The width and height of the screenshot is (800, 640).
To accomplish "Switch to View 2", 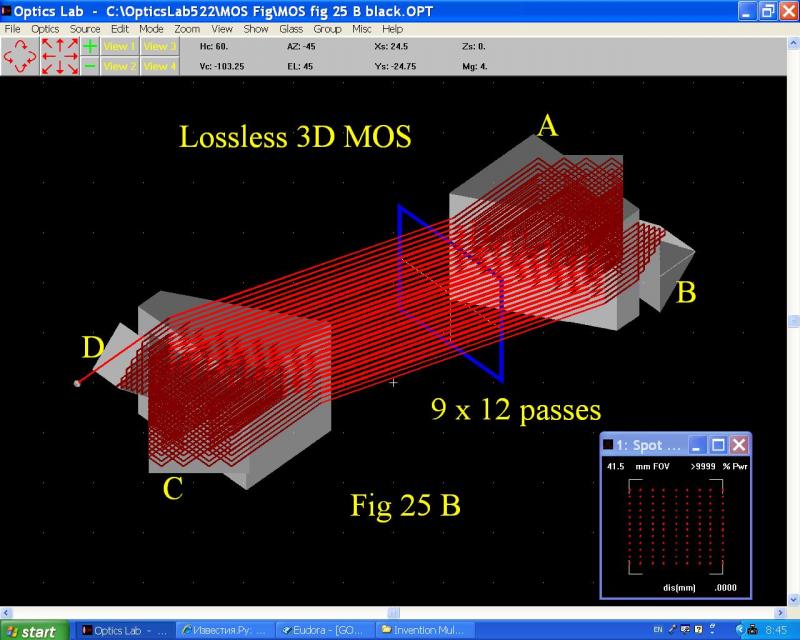I will [x=119, y=66].
